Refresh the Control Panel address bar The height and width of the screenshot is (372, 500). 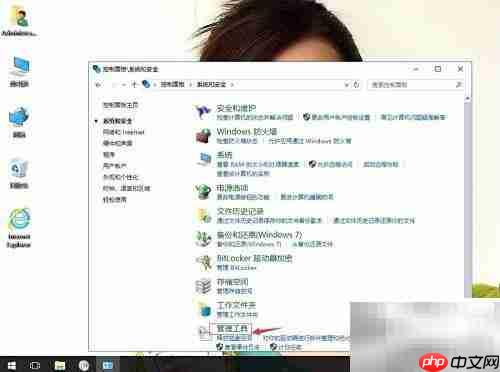356,85
